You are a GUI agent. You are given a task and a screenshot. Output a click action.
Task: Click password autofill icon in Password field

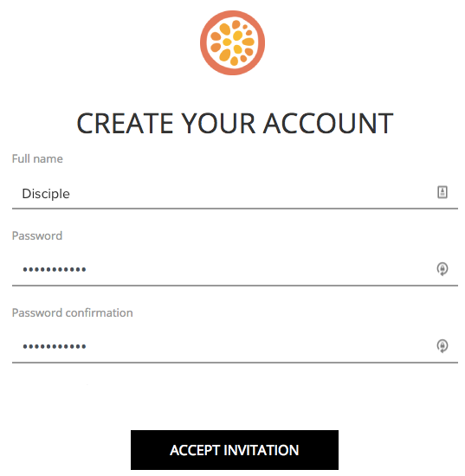[x=442, y=268]
